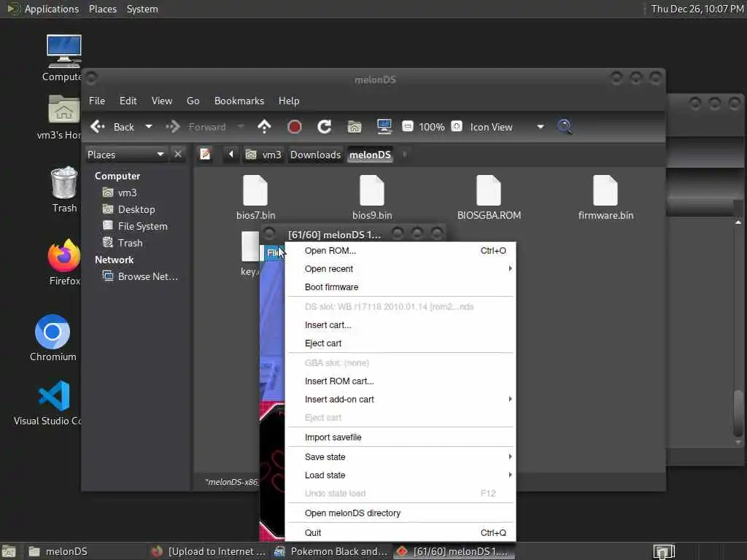Expand the Insert add-on cart submenu

[x=400, y=399]
